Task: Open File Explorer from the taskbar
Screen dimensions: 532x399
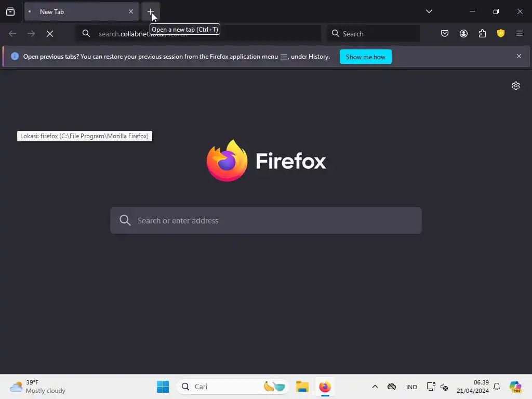Action: tap(302, 387)
